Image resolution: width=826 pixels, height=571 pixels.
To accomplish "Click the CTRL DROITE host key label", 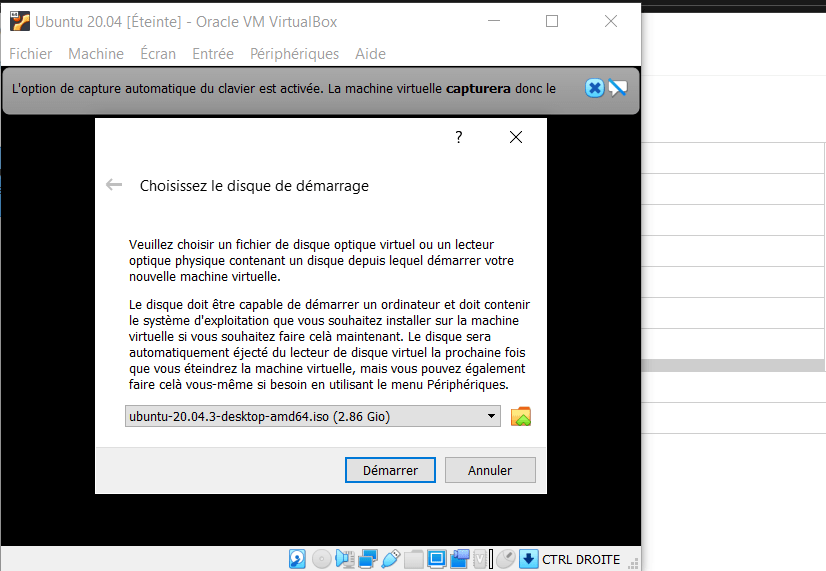I will click(x=581, y=559).
